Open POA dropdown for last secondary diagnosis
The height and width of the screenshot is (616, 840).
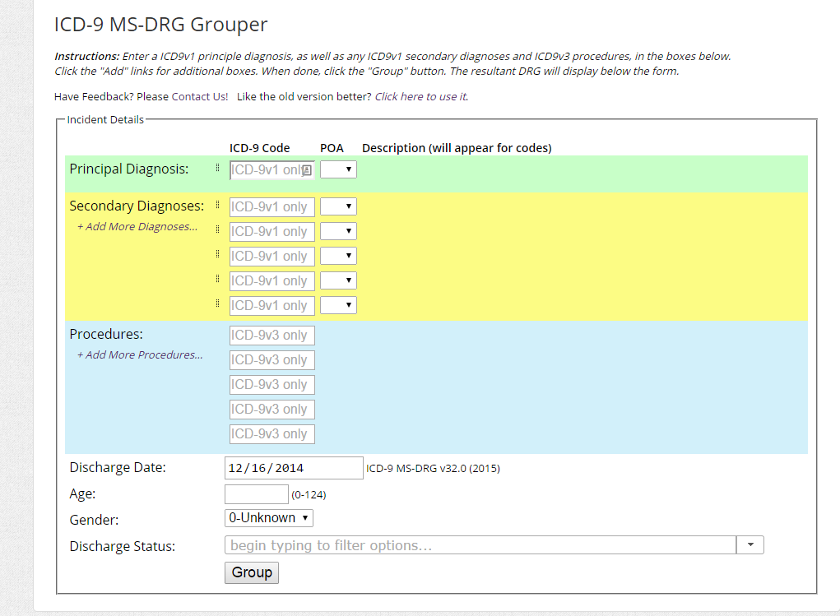point(338,305)
